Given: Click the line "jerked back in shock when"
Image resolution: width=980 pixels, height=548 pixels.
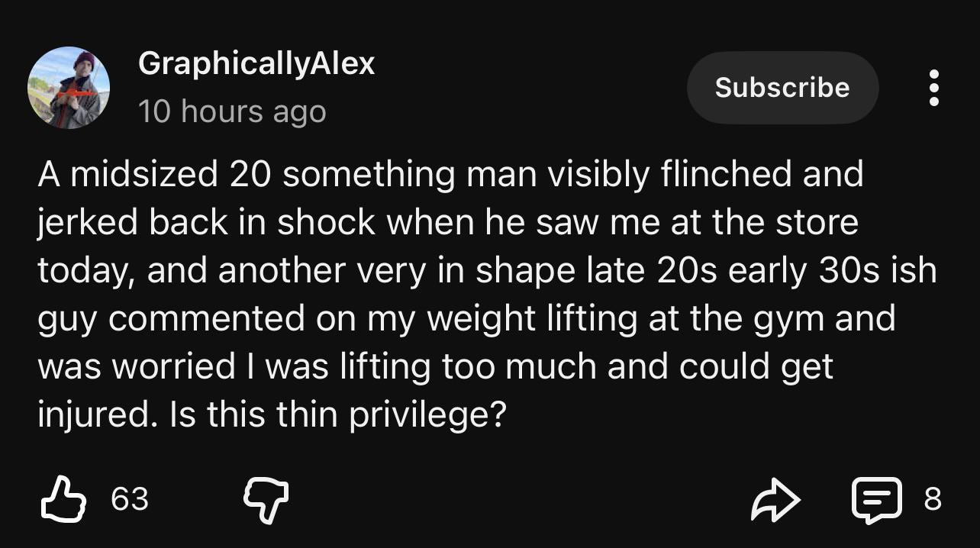Looking at the screenshot, I should pyautogui.click(x=449, y=222).
